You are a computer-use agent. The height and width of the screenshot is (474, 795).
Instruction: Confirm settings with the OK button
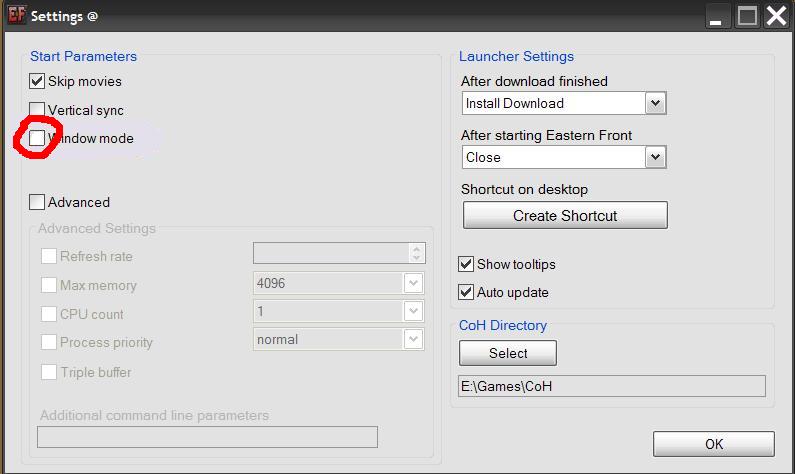click(713, 444)
